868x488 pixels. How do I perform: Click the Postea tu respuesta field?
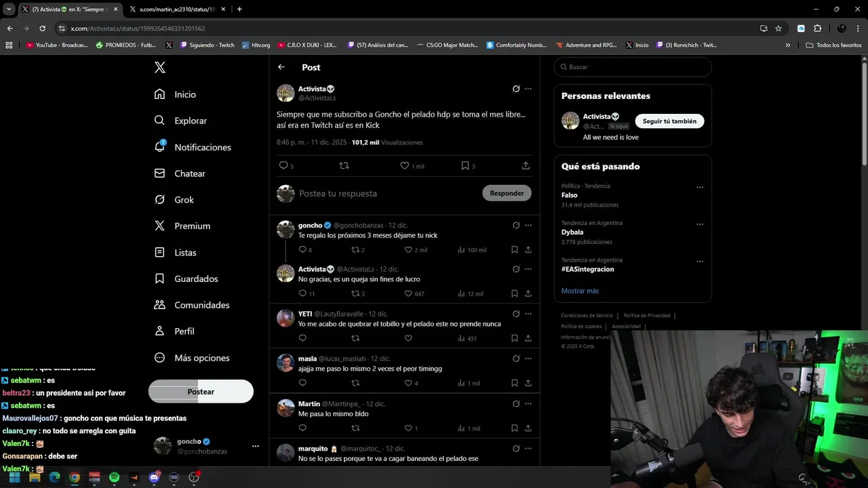(387, 193)
